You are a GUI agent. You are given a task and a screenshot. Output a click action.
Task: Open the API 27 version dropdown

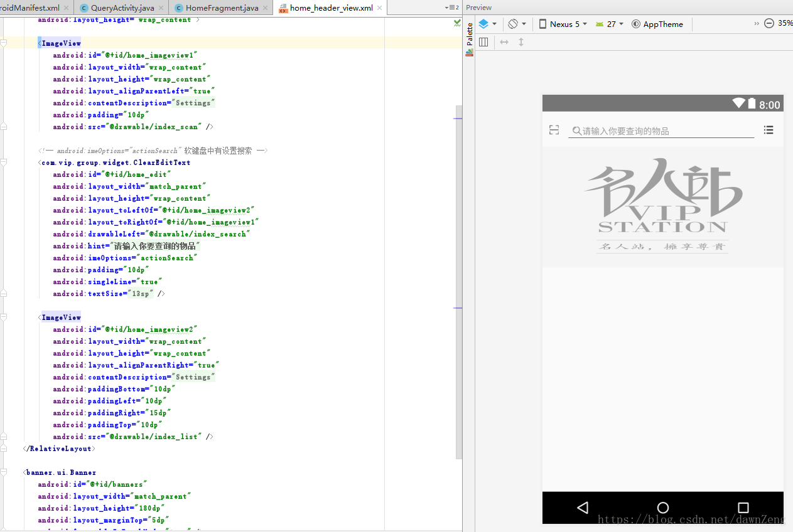[610, 24]
